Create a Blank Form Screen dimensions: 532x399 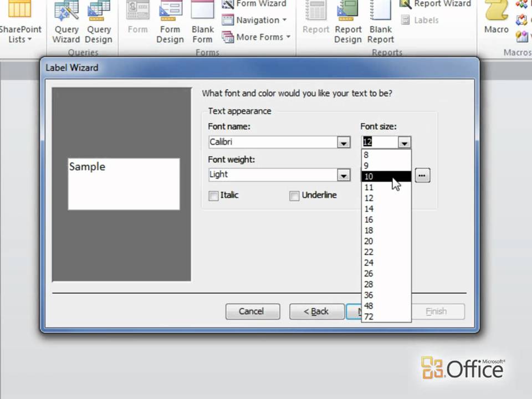pos(203,22)
